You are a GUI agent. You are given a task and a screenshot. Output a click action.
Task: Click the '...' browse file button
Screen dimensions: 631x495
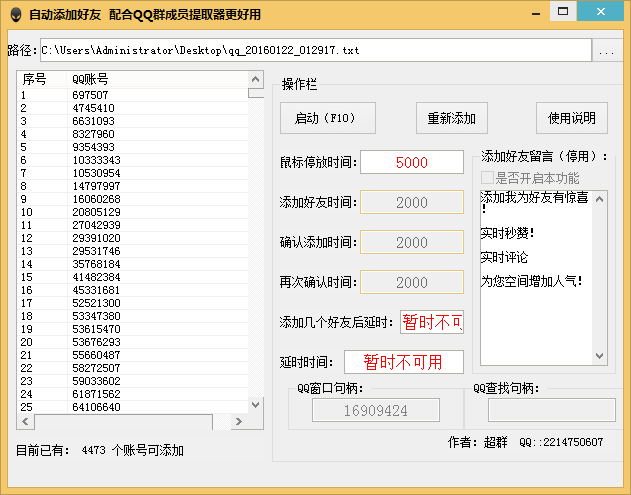tap(606, 51)
